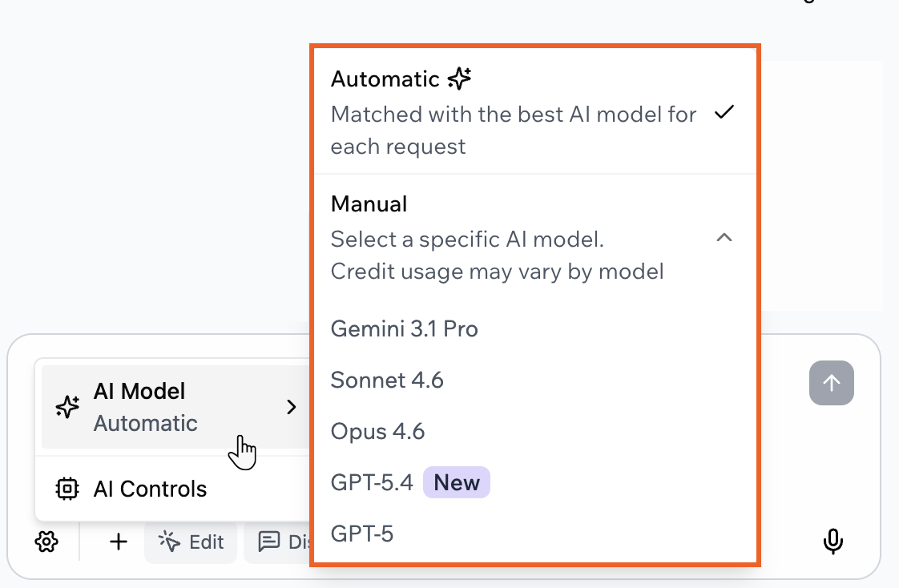Pick the GPT-5.4 model marked New
This screenshot has width=899, height=588.
(x=371, y=482)
